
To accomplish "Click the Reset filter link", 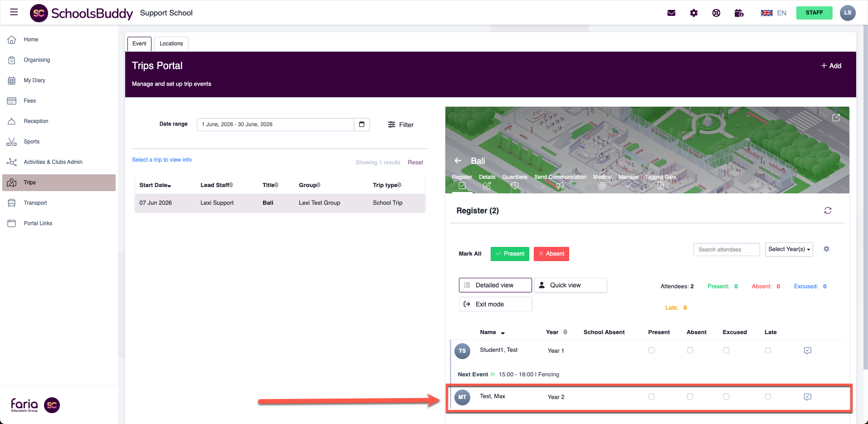I will [x=415, y=163].
